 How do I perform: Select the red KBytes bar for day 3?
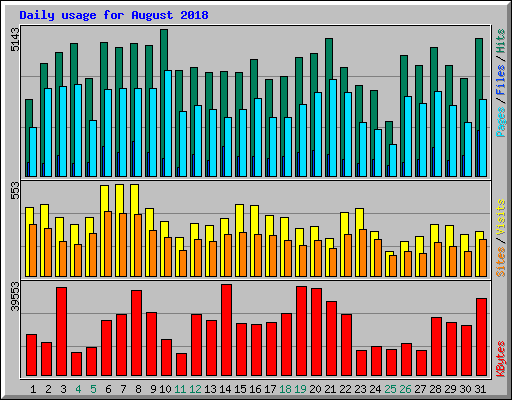(x=61, y=331)
